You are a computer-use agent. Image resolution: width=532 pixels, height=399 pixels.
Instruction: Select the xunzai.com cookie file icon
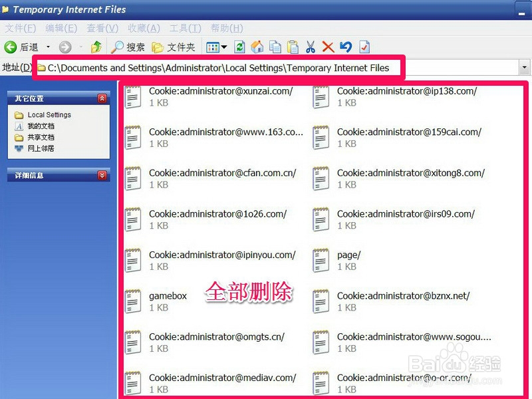132,97
